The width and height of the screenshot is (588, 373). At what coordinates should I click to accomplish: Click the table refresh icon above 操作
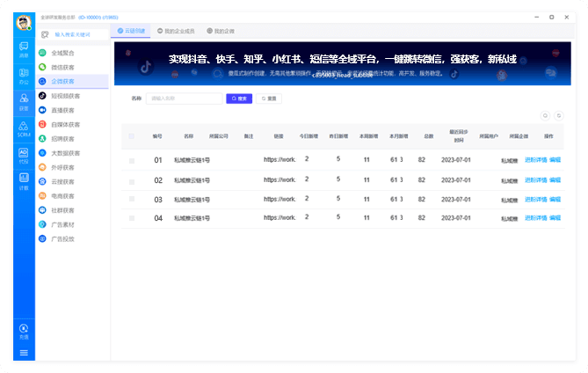click(x=557, y=115)
